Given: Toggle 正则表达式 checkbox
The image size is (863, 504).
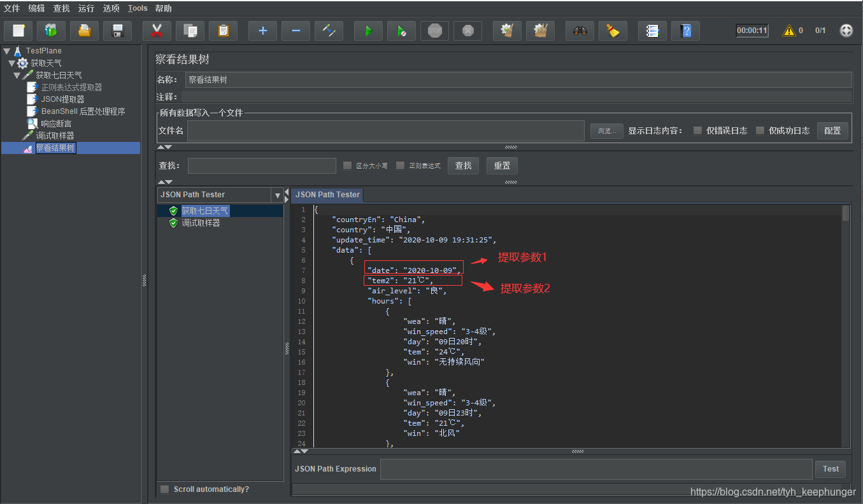Looking at the screenshot, I should [x=400, y=165].
